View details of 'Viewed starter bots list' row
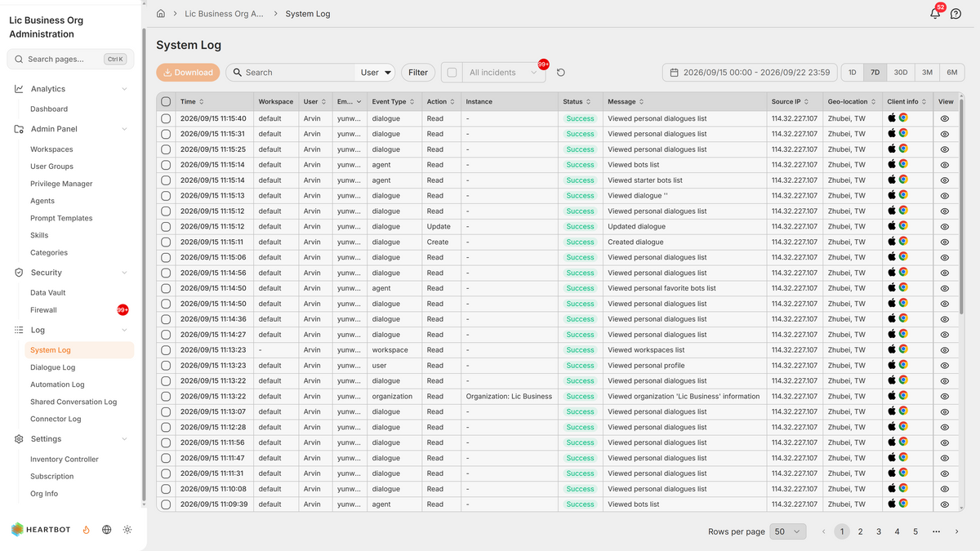 945,180
